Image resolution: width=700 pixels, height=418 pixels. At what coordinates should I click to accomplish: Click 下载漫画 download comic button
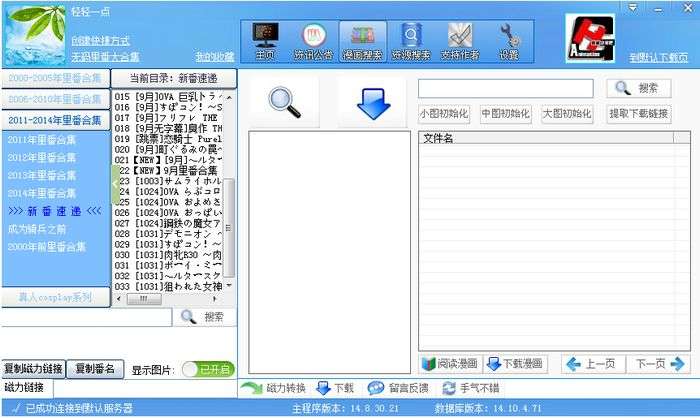tap(515, 364)
